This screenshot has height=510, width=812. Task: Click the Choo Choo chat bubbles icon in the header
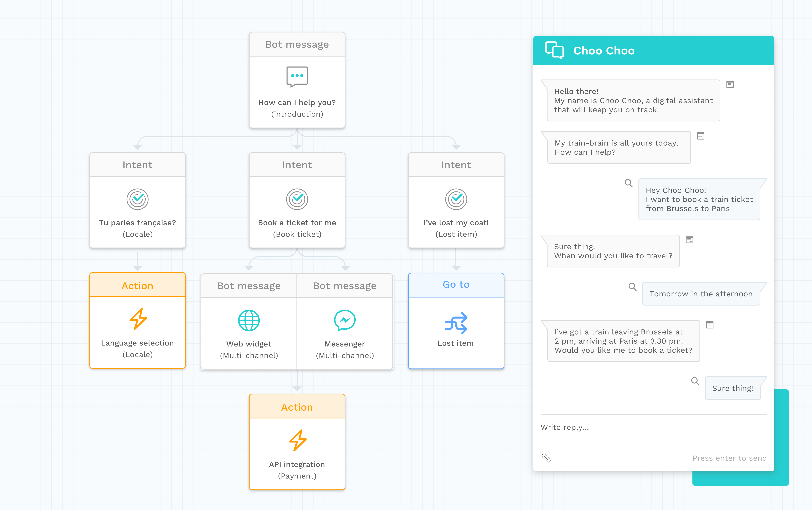554,51
